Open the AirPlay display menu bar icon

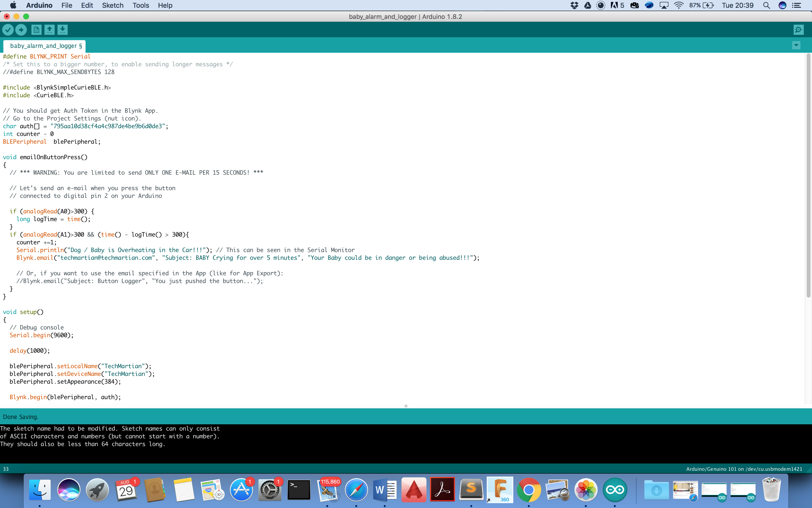[x=664, y=5]
